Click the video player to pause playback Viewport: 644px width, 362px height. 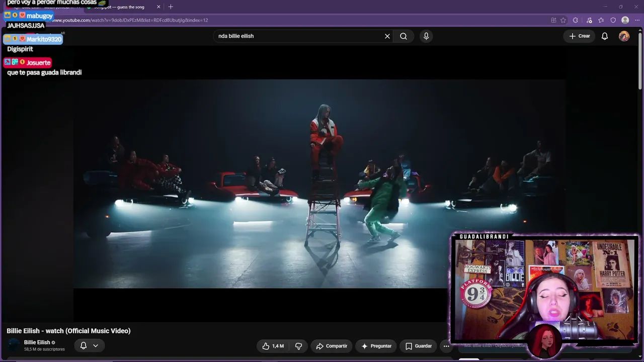click(x=319, y=184)
